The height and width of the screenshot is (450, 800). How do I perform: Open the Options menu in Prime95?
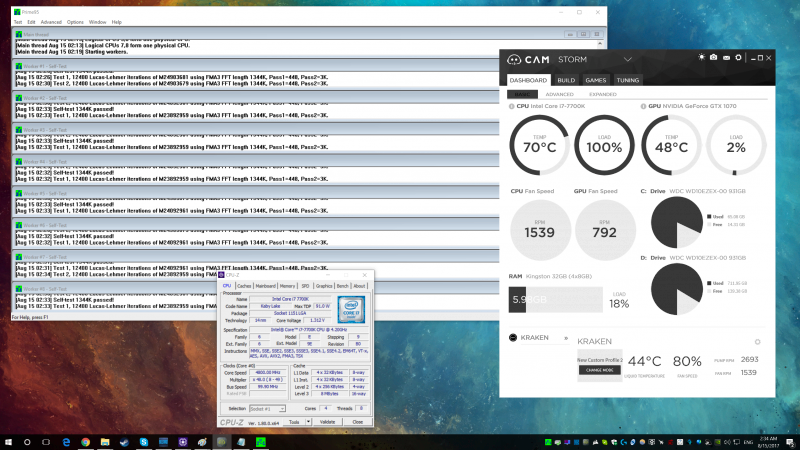(75, 22)
